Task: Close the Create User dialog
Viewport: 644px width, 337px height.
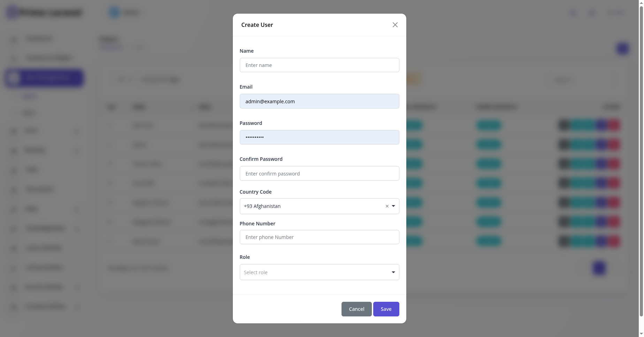Action: pyautogui.click(x=395, y=25)
